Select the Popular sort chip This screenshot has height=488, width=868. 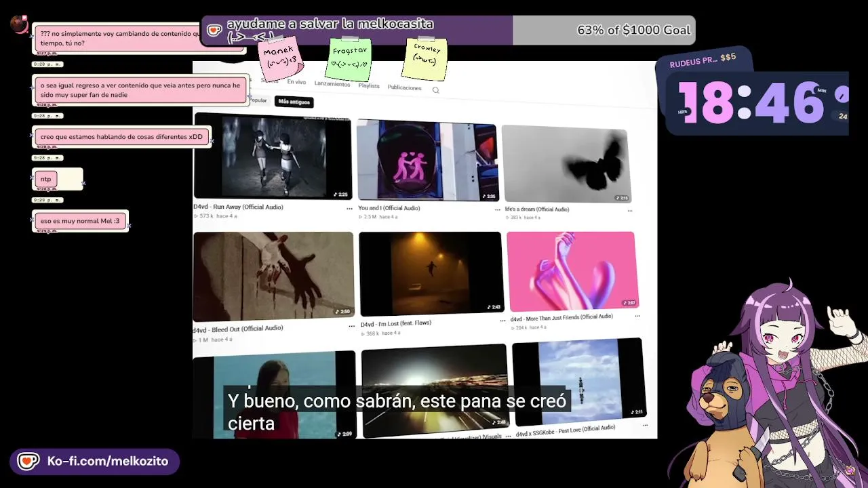[258, 100]
